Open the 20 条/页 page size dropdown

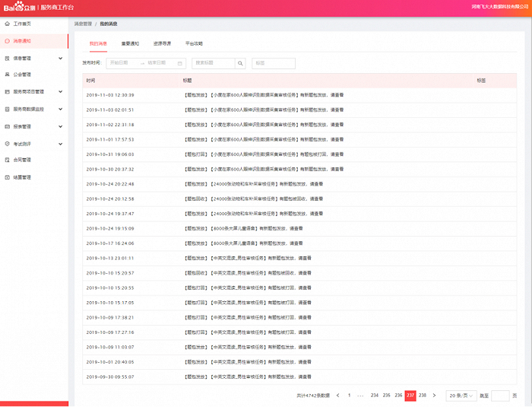point(461,396)
